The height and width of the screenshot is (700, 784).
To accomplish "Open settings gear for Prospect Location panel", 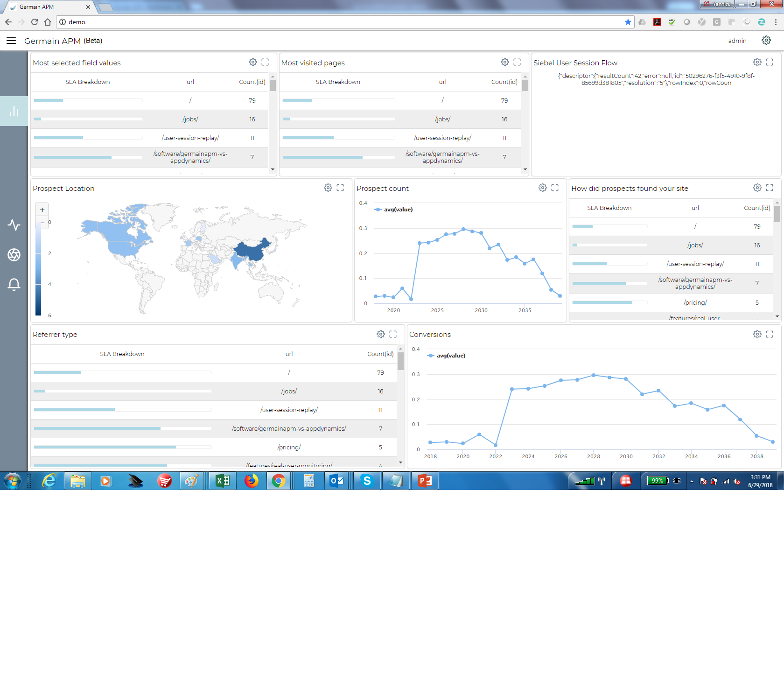I will [328, 188].
